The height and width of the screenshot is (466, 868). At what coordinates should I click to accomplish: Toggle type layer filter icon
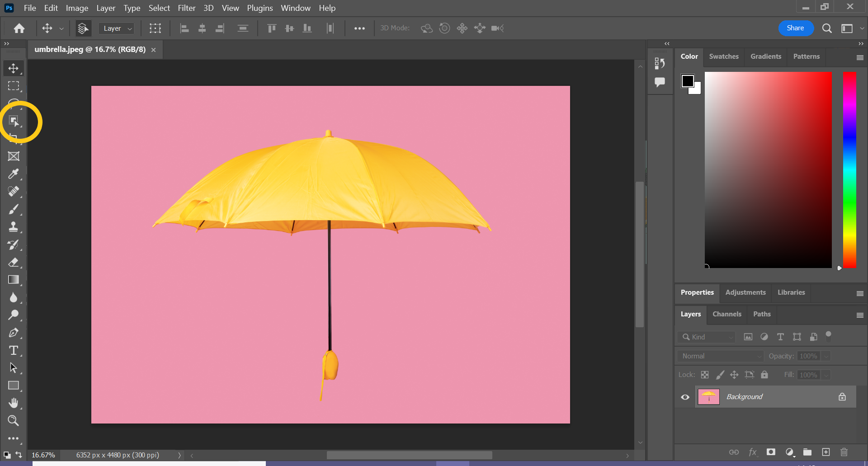click(780, 337)
